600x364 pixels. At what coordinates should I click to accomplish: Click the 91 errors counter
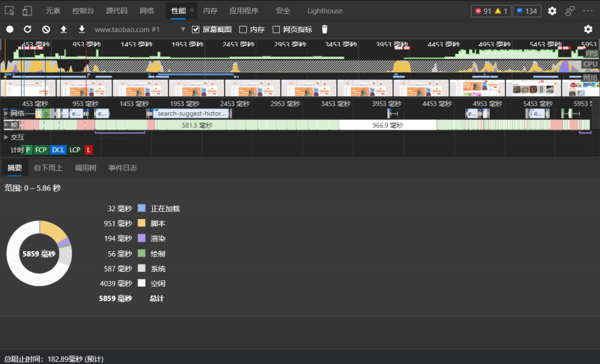pos(483,11)
